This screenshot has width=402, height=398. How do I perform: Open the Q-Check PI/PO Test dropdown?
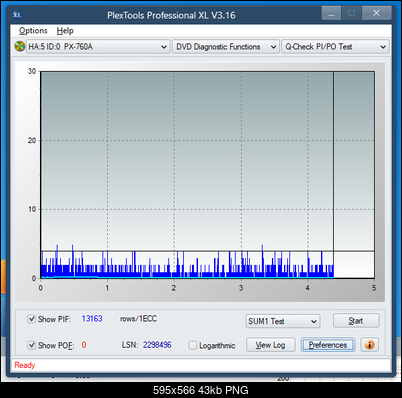click(335, 47)
